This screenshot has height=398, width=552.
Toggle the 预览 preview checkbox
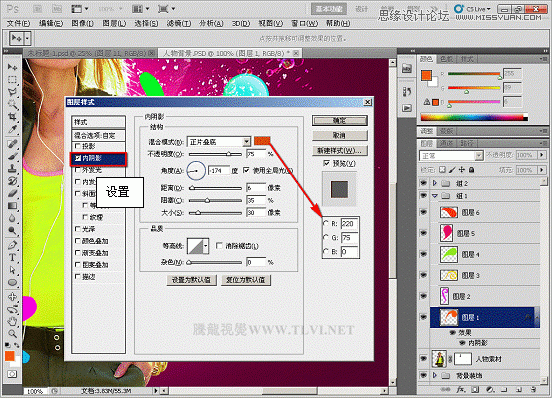(x=326, y=163)
